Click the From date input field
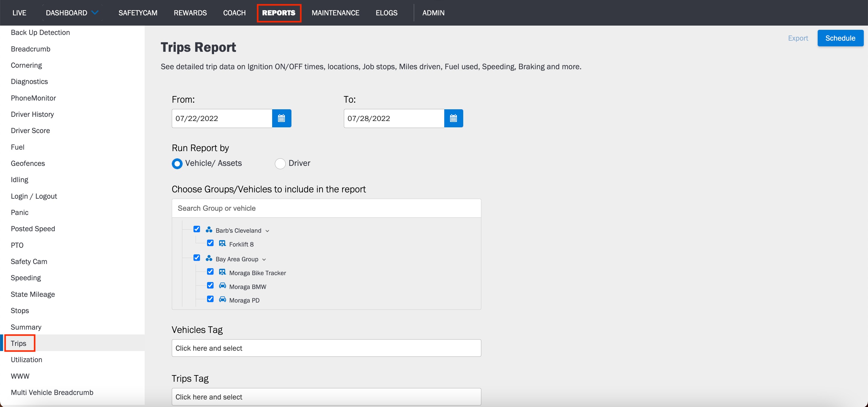868x407 pixels. pos(222,118)
